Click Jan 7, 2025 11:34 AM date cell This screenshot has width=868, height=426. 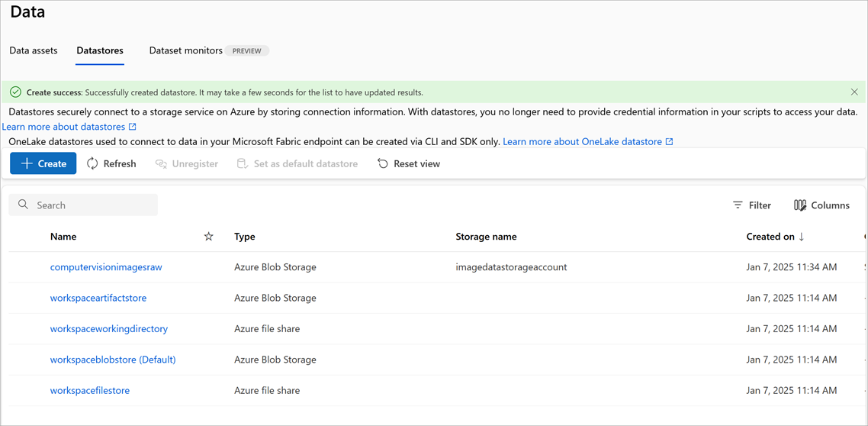point(792,267)
